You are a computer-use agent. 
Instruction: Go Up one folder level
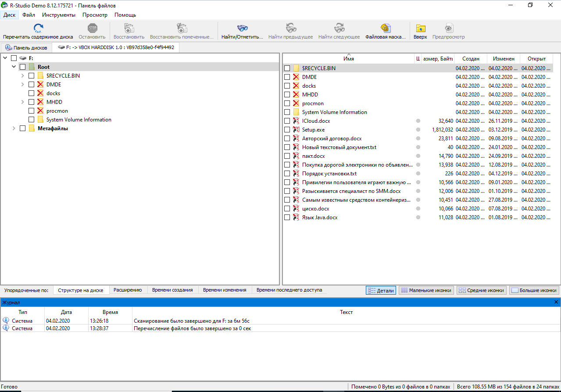(x=420, y=29)
